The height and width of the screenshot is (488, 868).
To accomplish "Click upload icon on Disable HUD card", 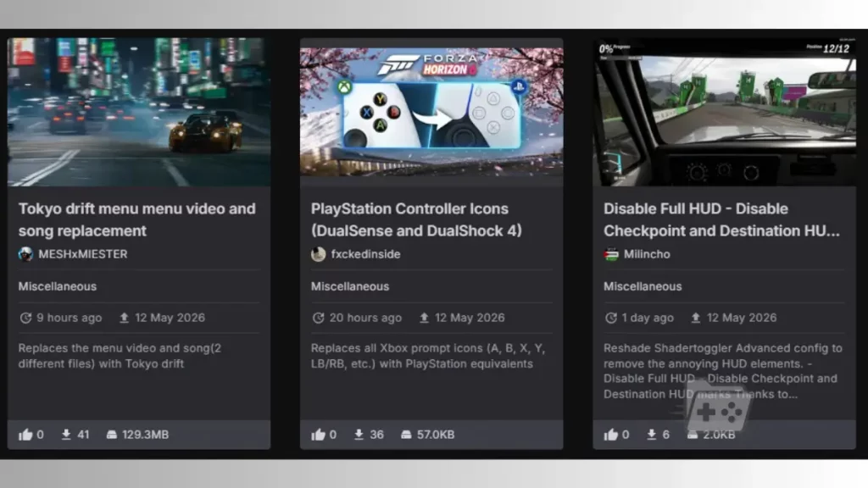I will [696, 318].
